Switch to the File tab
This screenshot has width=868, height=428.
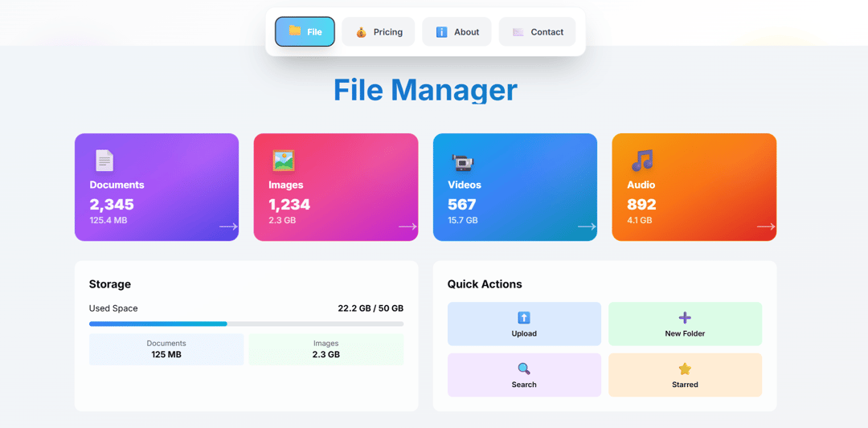[x=305, y=31]
